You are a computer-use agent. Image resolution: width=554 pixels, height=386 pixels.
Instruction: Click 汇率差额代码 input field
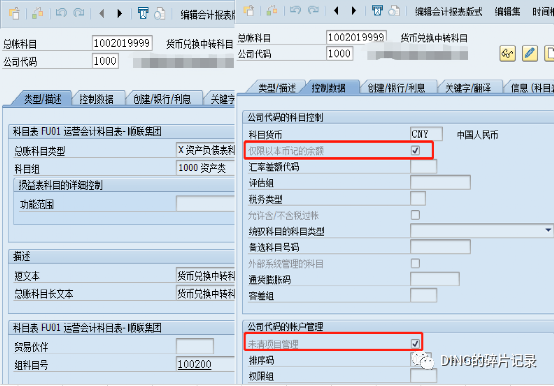click(423, 166)
